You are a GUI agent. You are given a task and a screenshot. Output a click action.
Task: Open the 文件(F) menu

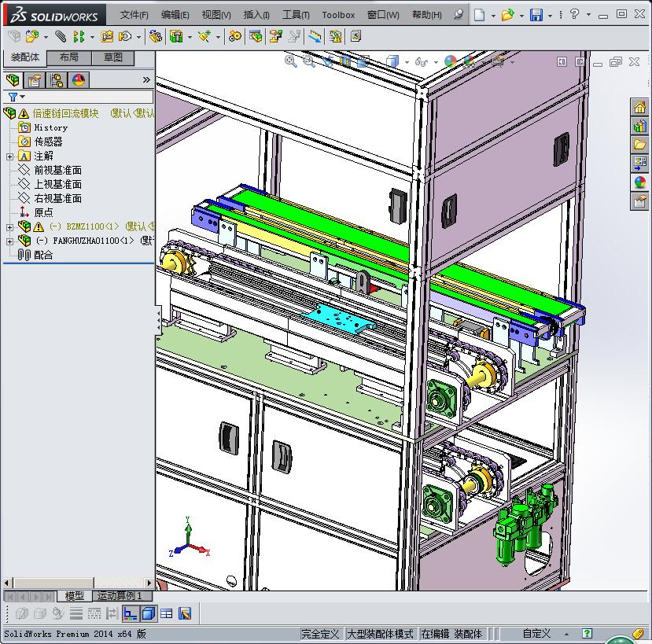[134, 15]
